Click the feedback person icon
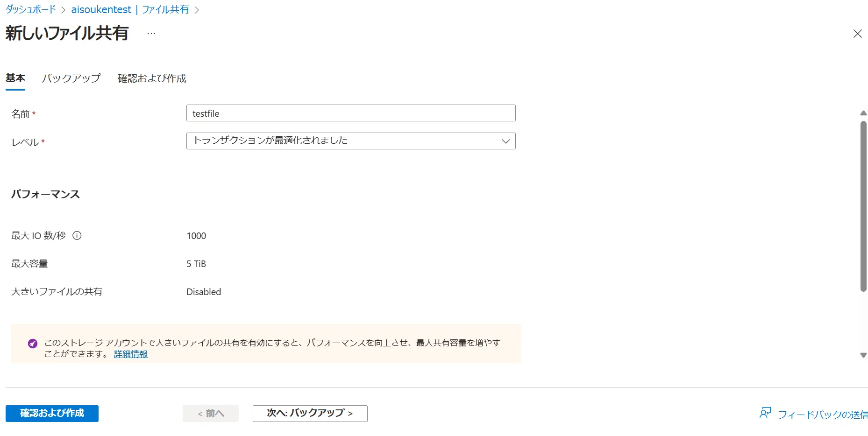The width and height of the screenshot is (868, 436). [x=765, y=413]
